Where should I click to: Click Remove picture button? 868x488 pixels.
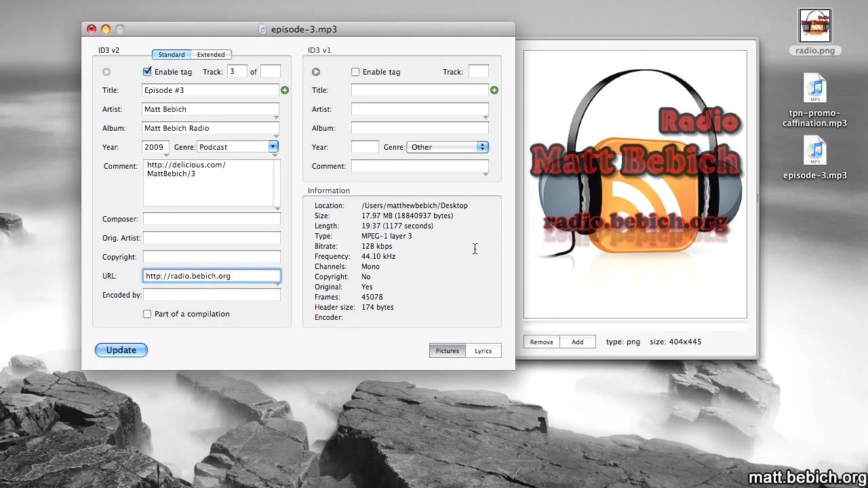coord(541,342)
